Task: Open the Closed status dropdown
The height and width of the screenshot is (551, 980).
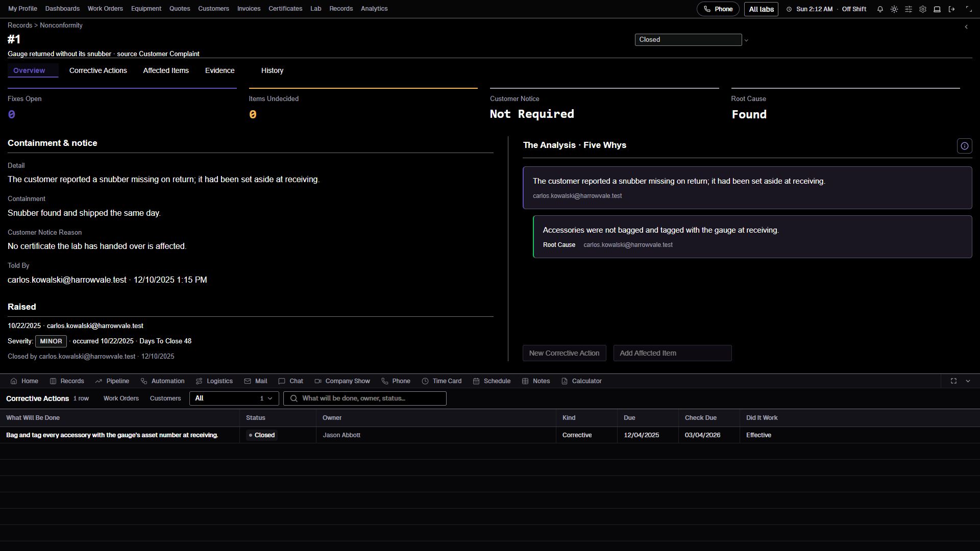Action: coord(688,40)
